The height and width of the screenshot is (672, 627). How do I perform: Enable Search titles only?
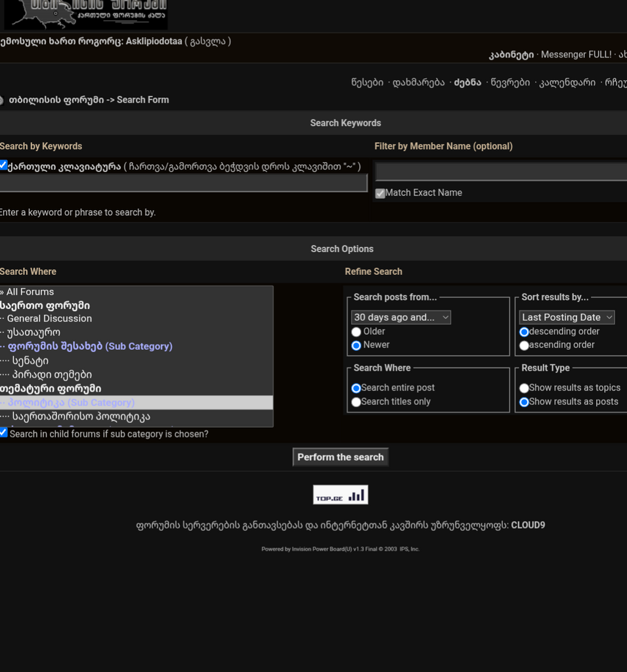(356, 401)
